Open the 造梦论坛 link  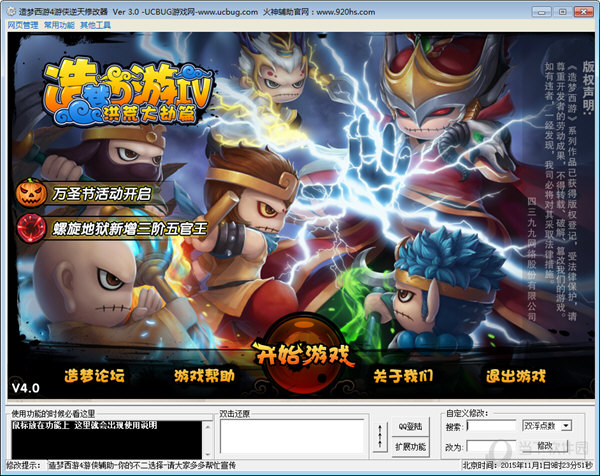95,376
